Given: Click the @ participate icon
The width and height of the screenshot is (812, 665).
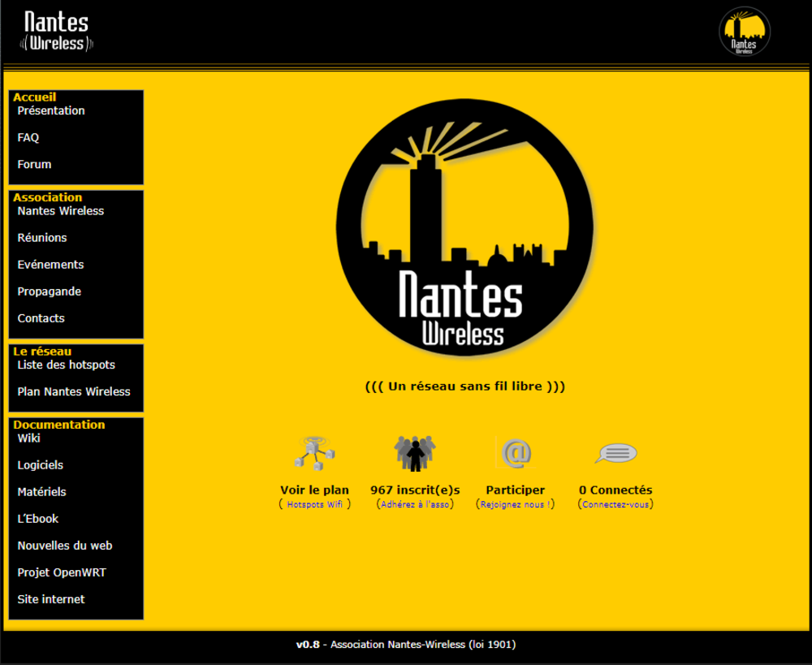Looking at the screenshot, I should click(516, 453).
